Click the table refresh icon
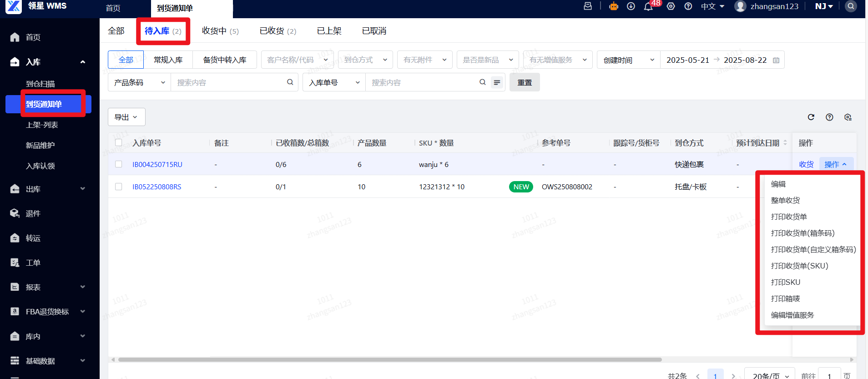Image resolution: width=868 pixels, height=379 pixels. click(811, 117)
